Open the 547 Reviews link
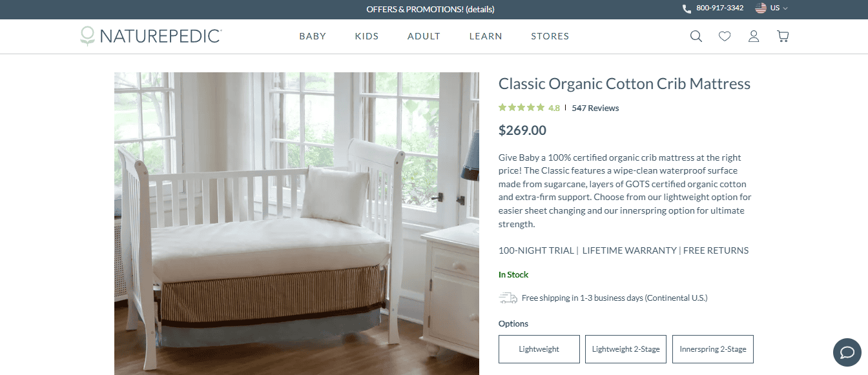 595,108
